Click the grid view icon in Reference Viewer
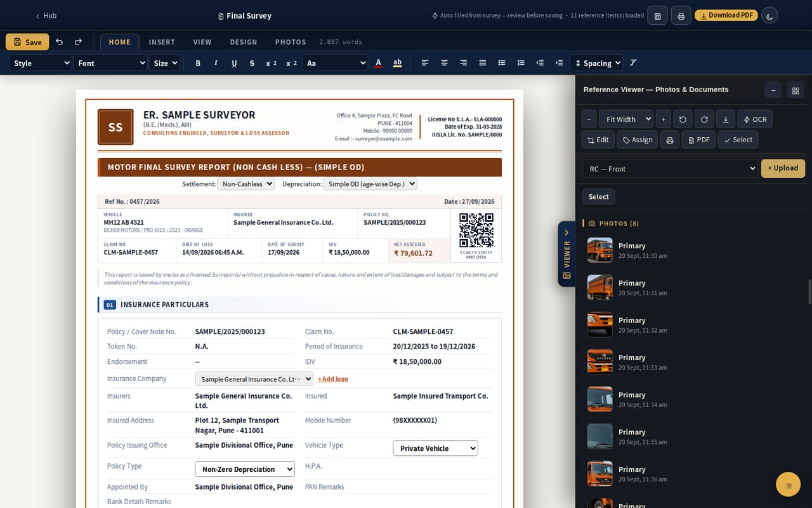812x508 pixels. tap(796, 90)
